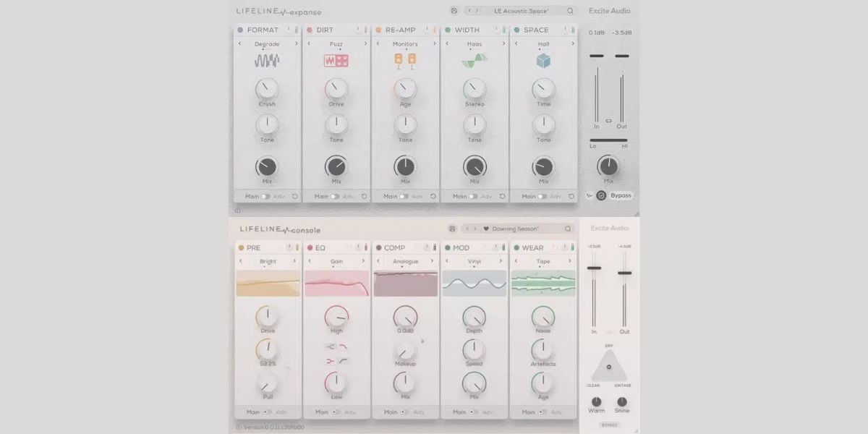Switch RE-AMP module from Main to Adv

pyautogui.click(x=404, y=196)
